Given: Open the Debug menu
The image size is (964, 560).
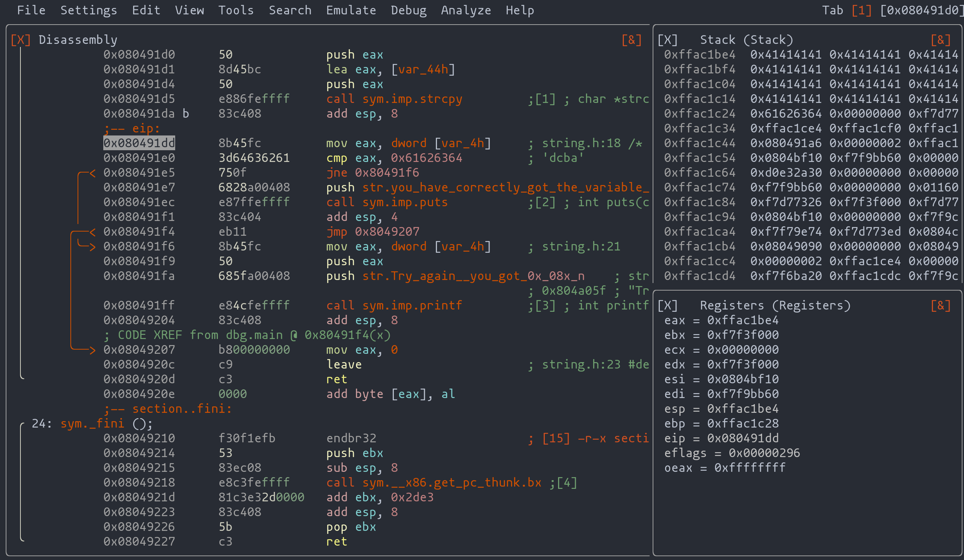Looking at the screenshot, I should [408, 10].
